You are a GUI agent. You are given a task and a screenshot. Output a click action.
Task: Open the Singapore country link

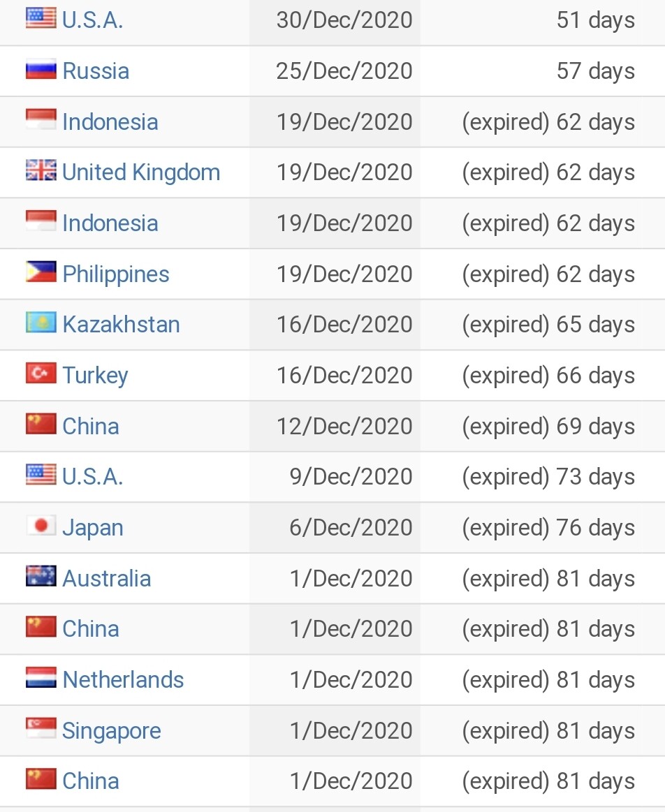[x=112, y=731]
